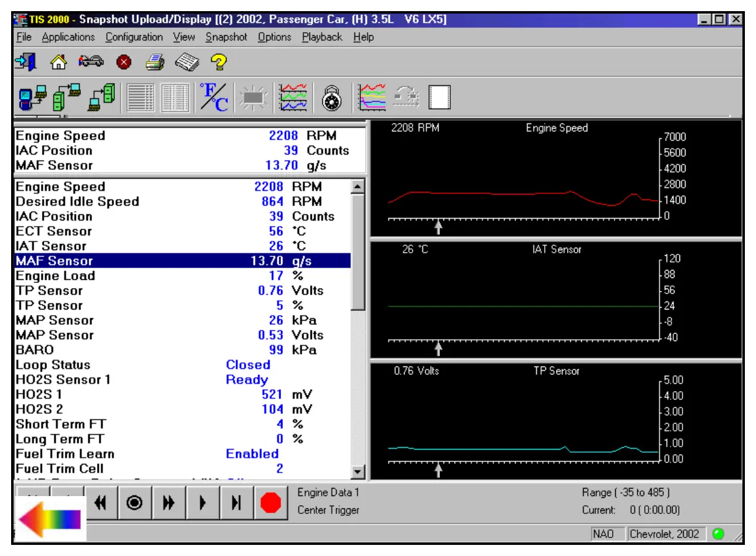The height and width of the screenshot is (556, 756).
Task: Click the vehicle selection car icon
Action: [90, 62]
